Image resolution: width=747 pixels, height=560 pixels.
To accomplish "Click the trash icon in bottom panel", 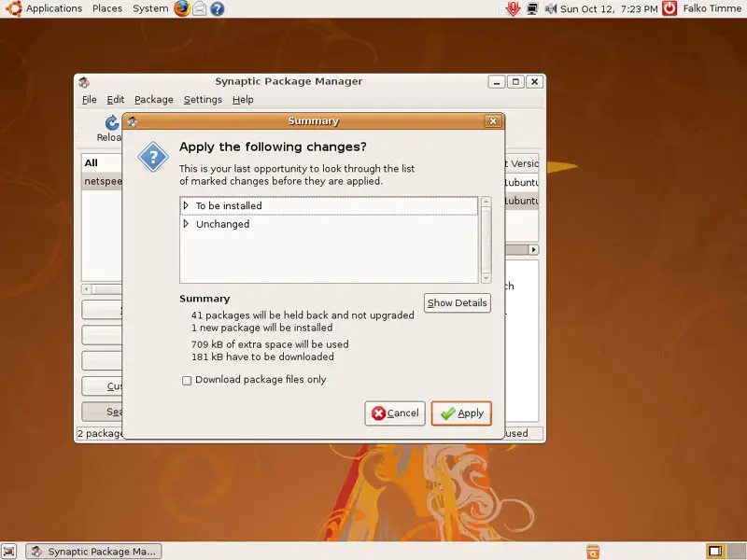I will point(593,552).
